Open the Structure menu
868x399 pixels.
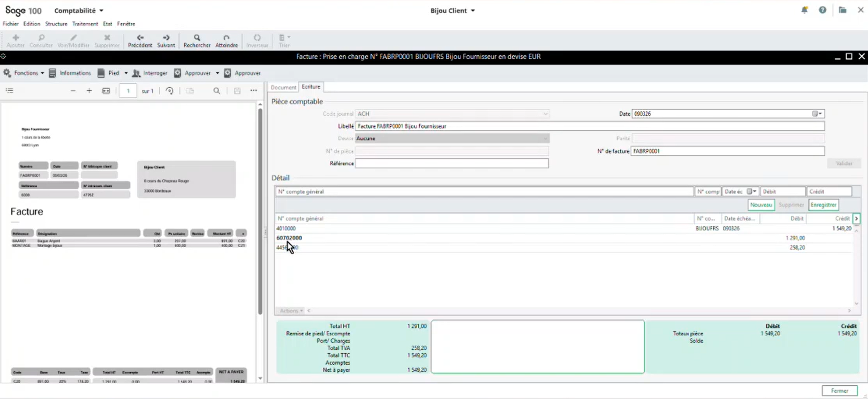[56, 23]
